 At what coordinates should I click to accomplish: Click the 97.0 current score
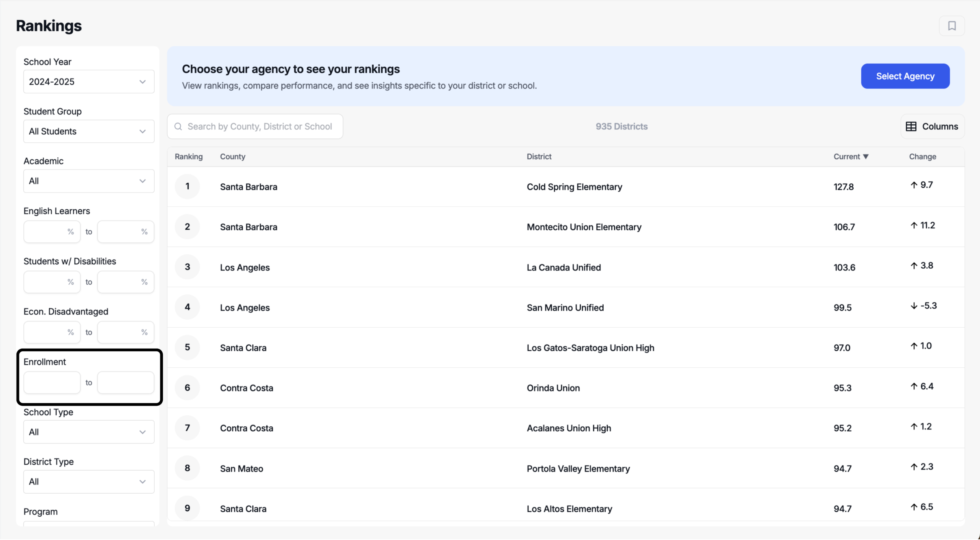(842, 348)
